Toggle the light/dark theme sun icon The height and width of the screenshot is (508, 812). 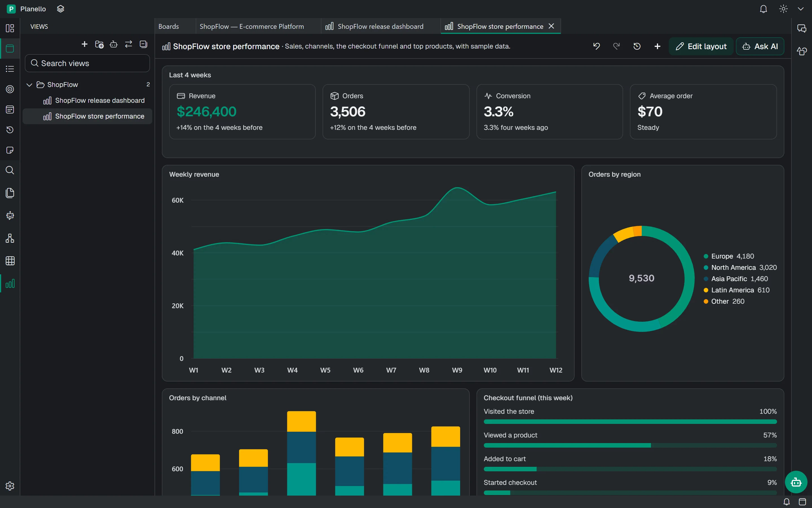783,9
